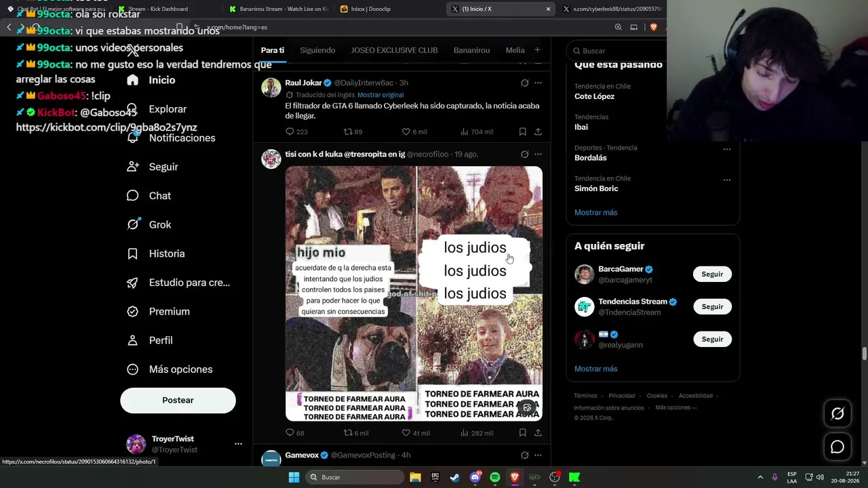Screen dimensions: 868x488
Task: Open more options on Raul Jokar's post
Action: [x=538, y=83]
